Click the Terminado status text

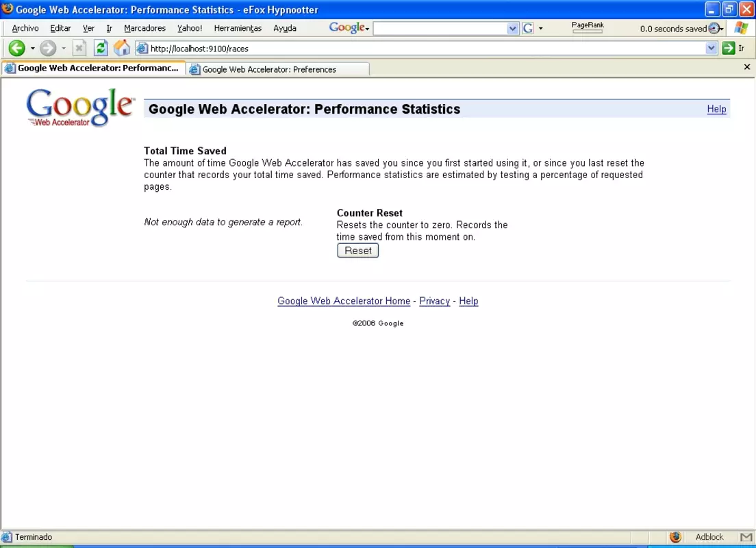tap(34, 537)
